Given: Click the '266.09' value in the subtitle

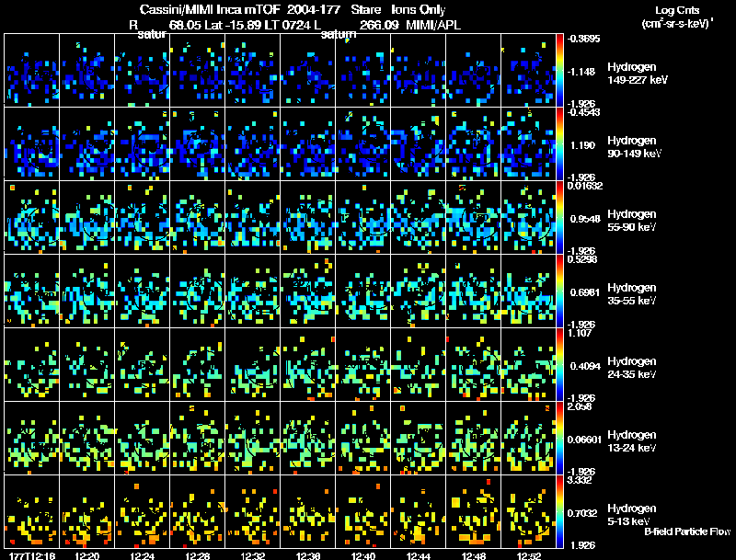Looking at the screenshot, I should point(379,25).
